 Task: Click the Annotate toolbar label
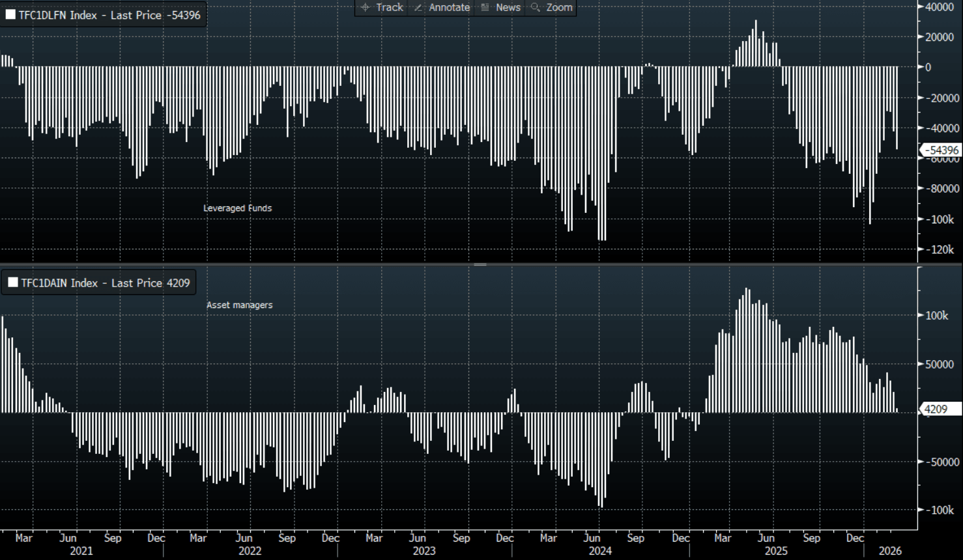449,7
